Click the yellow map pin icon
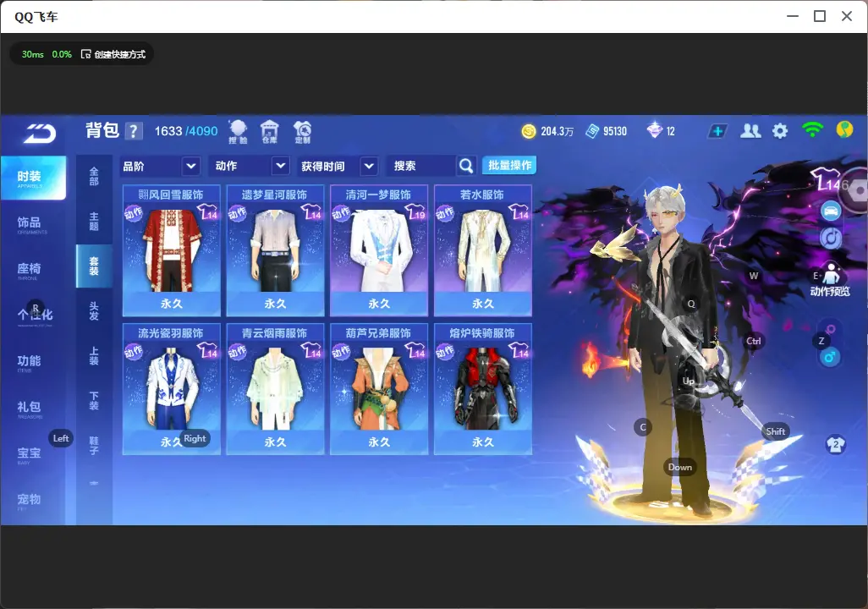This screenshot has width=868, height=609. coord(844,129)
